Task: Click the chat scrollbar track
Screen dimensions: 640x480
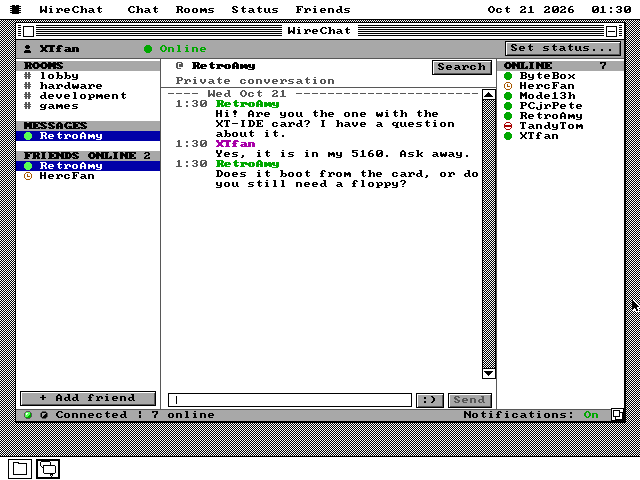Action: pyautogui.click(x=489, y=234)
